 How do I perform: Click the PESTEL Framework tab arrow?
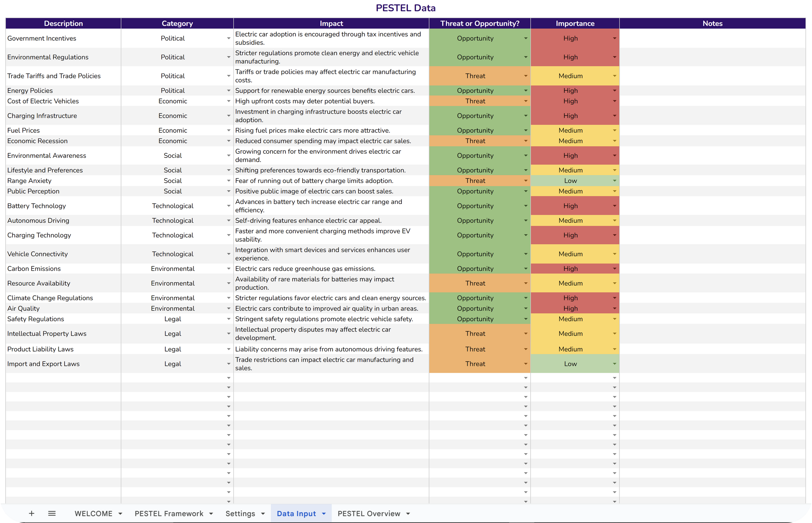(211, 514)
